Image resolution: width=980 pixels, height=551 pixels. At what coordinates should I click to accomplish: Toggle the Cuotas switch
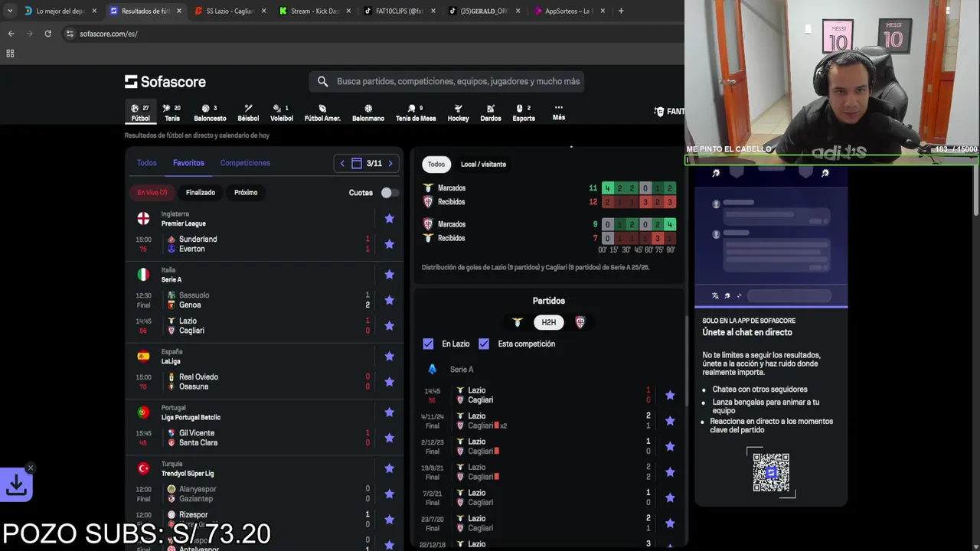point(390,193)
